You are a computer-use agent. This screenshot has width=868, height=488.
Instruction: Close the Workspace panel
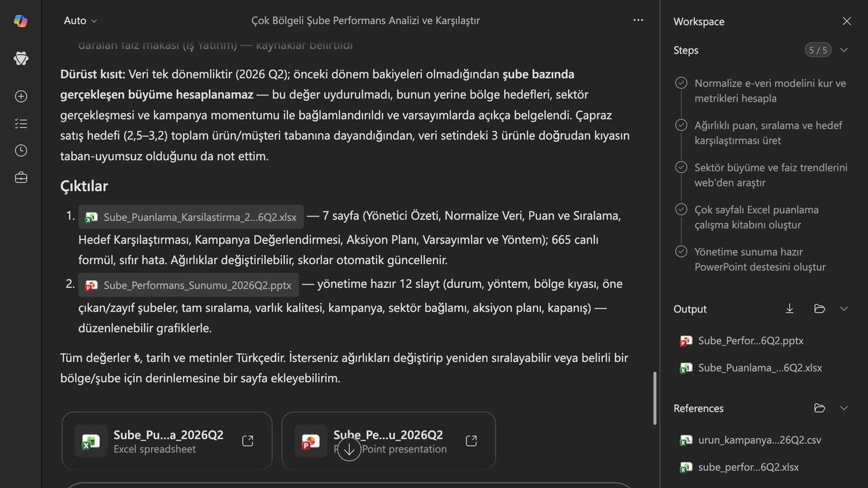(846, 21)
